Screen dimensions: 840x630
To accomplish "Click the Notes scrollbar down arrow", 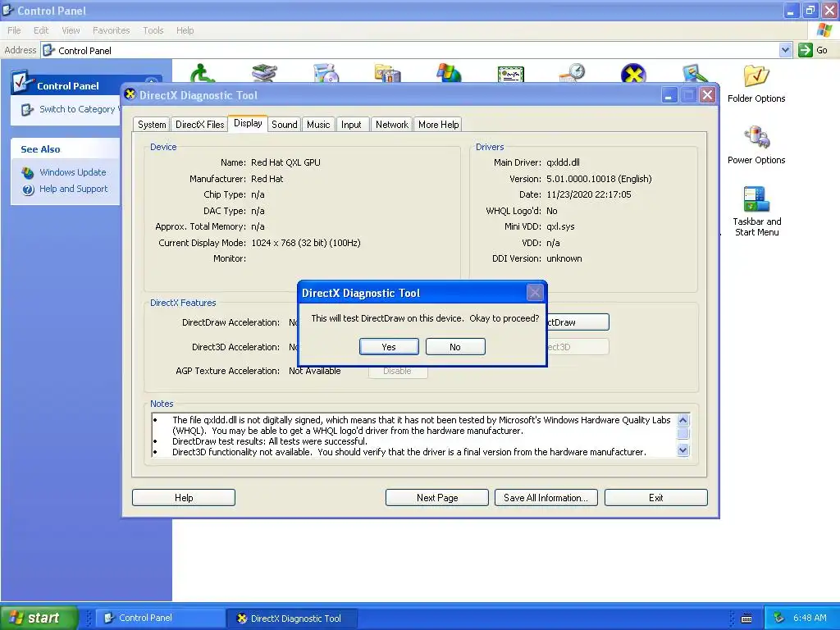I will (683, 450).
